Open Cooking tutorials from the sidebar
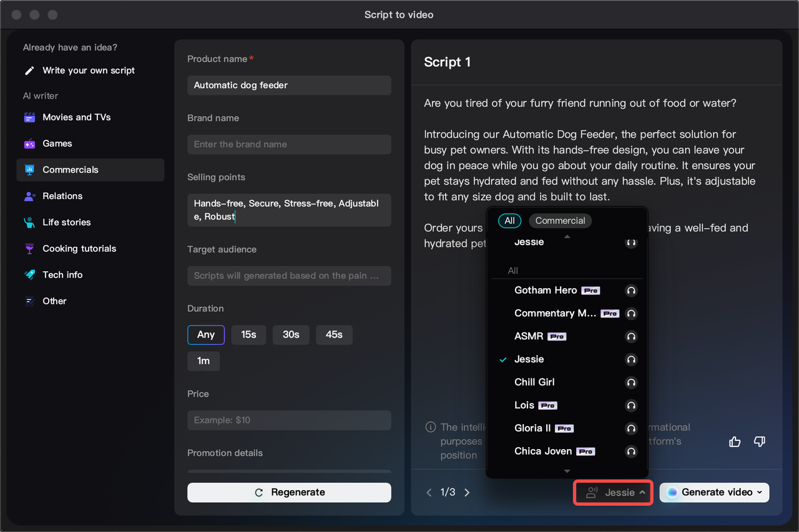 point(29,248)
